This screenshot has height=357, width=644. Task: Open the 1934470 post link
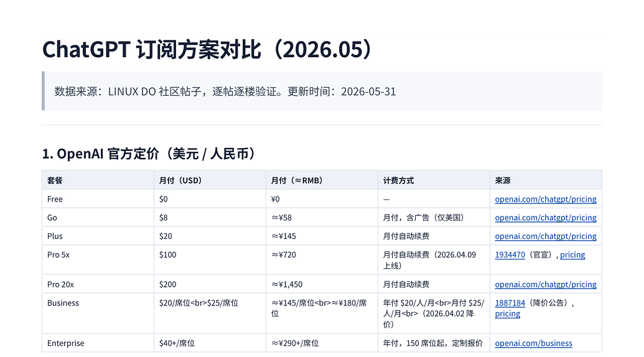click(x=510, y=254)
